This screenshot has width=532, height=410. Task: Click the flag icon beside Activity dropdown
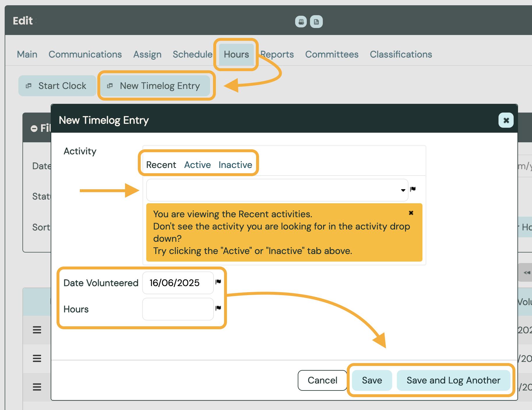click(x=413, y=189)
